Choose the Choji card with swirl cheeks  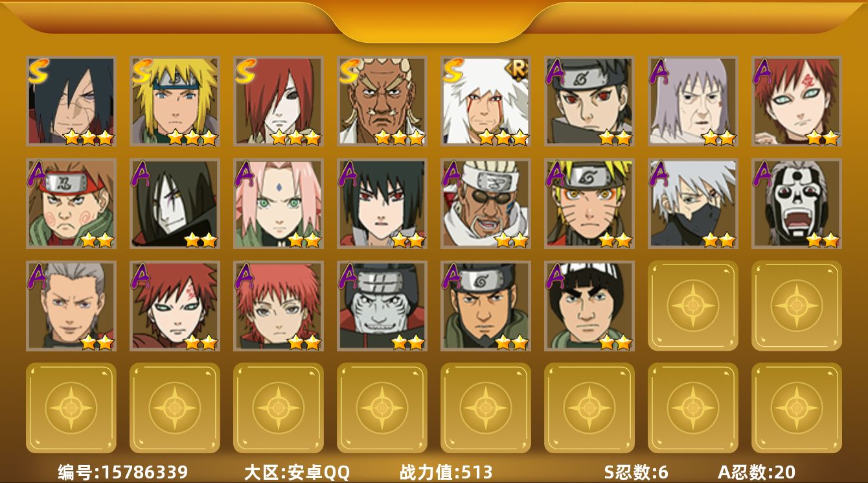[71, 204]
